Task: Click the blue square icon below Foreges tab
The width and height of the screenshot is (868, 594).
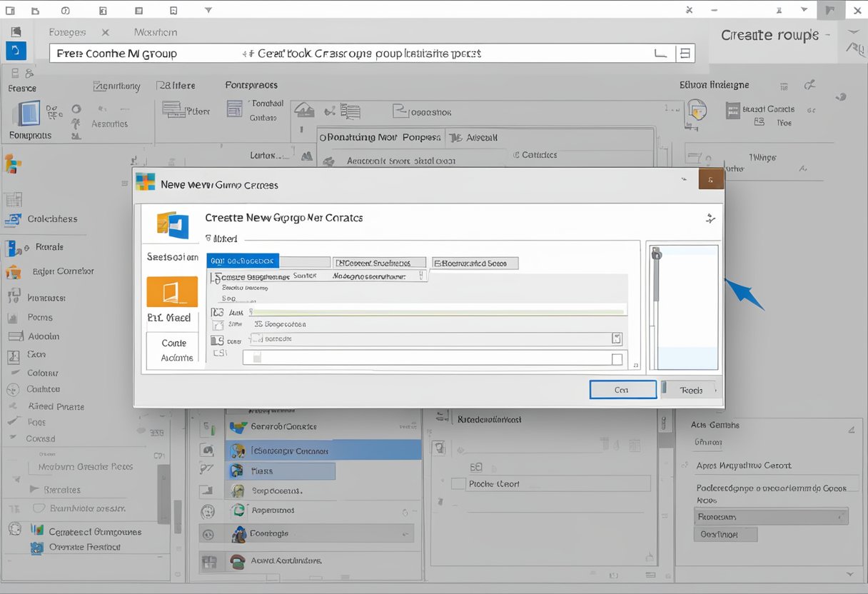Action: point(16,51)
